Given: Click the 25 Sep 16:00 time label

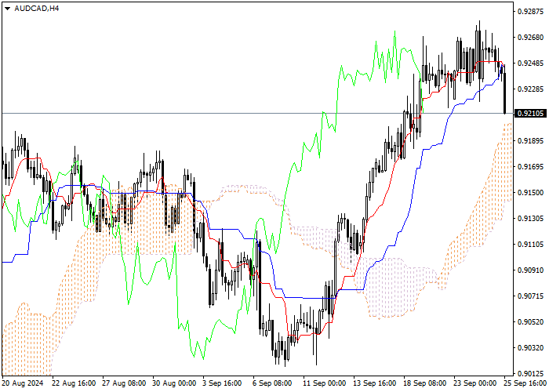Looking at the screenshot, I should [x=525, y=383].
